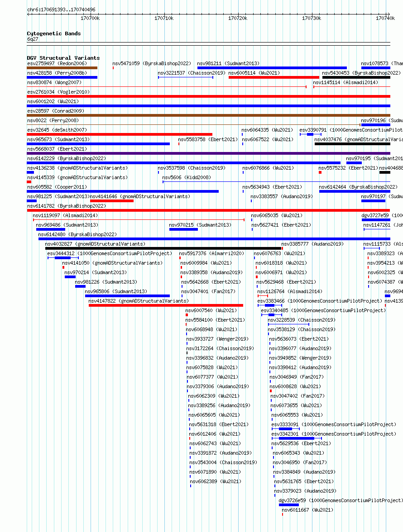Select nsv3228539 (Chaisson2019) label
Screen dimensions: 403x532
coord(302,320)
